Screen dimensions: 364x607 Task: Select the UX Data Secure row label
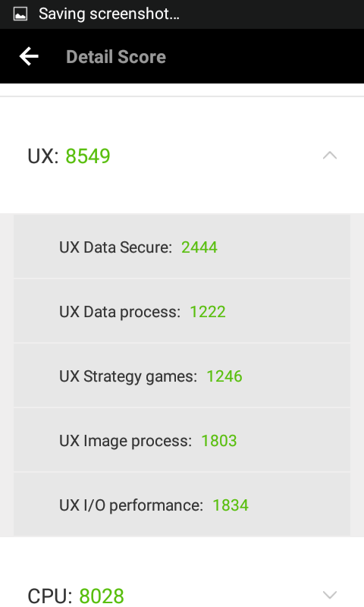click(x=115, y=247)
